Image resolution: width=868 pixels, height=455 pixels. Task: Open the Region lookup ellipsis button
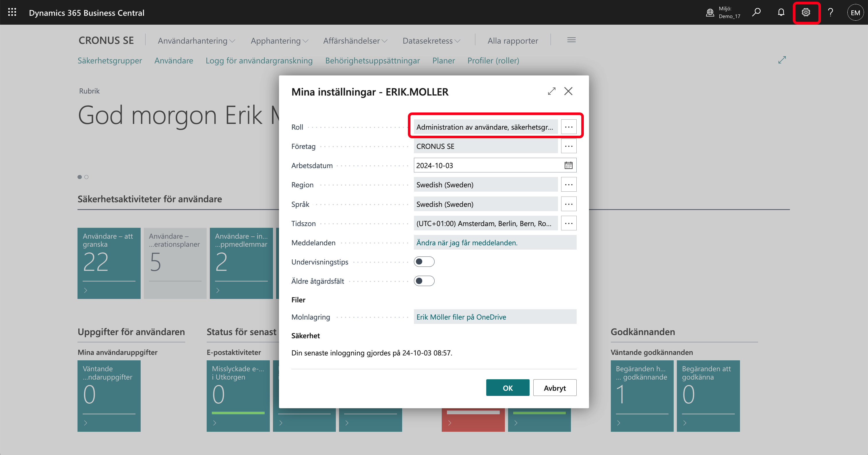(569, 184)
